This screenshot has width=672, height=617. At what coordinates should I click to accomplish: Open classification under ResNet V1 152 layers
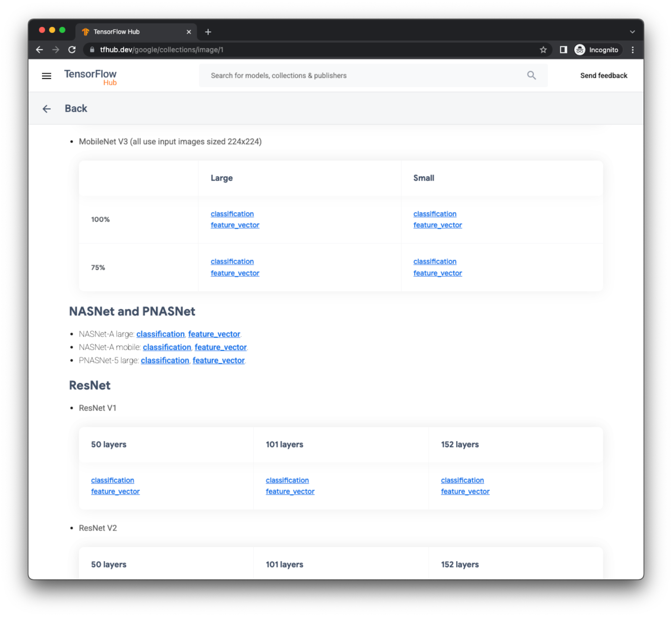[x=462, y=480]
